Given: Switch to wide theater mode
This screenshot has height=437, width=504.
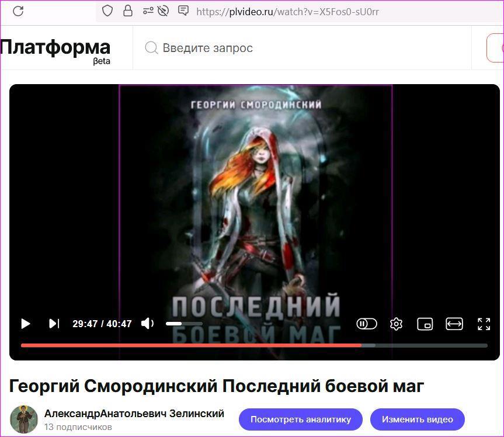Looking at the screenshot, I should pos(454,324).
